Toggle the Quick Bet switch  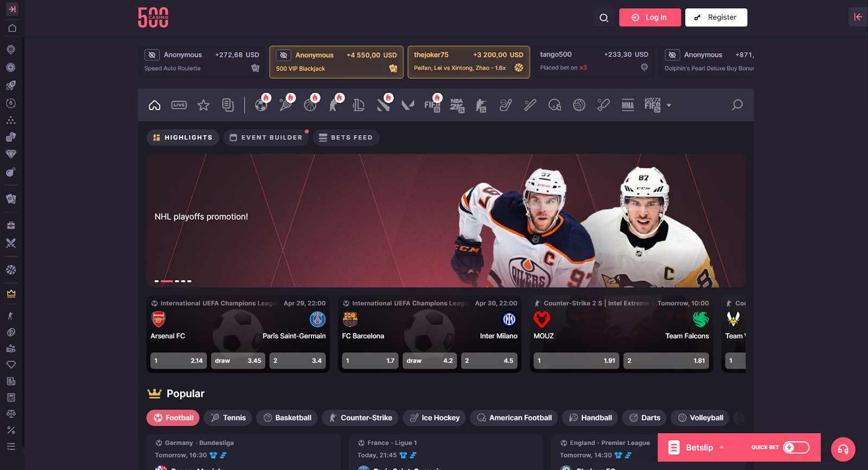pyautogui.click(x=796, y=447)
